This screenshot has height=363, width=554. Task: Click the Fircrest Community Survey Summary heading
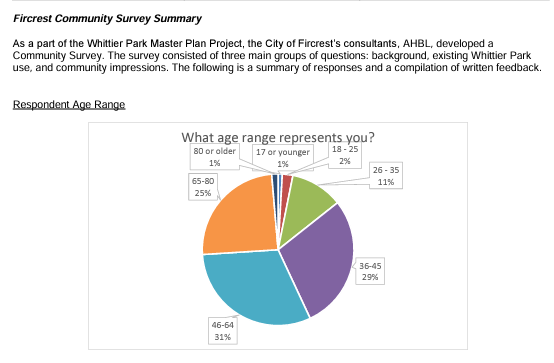(x=107, y=18)
